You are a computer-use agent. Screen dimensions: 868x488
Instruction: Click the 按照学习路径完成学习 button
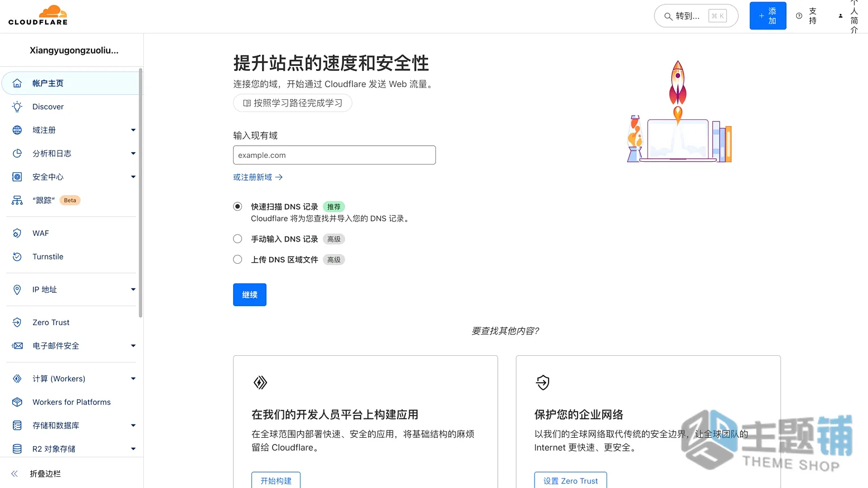click(293, 103)
